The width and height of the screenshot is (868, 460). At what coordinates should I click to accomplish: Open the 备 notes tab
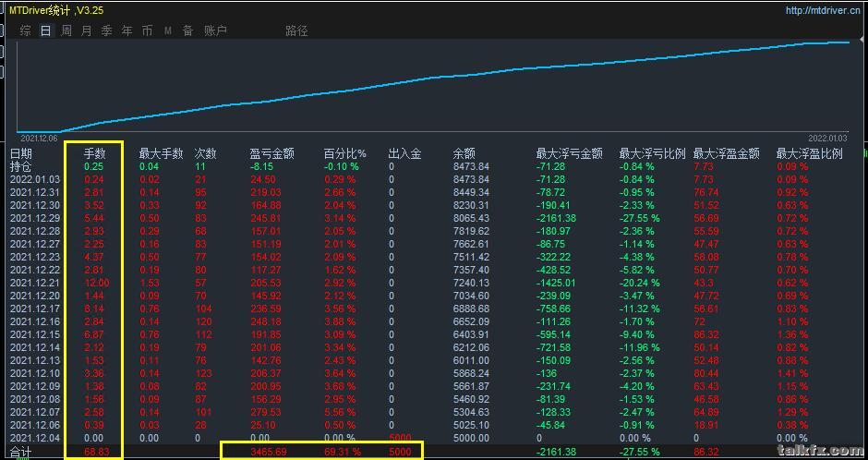click(x=187, y=30)
